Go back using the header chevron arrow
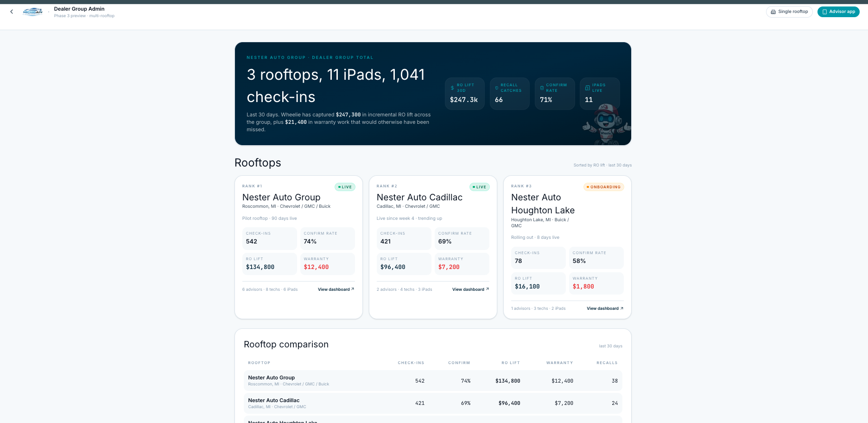The width and height of the screenshot is (868, 423). pos(12,12)
